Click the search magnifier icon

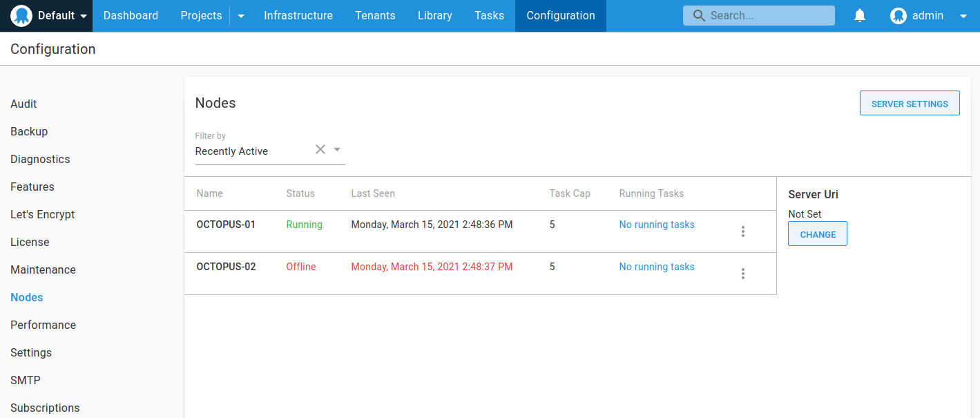coord(699,15)
